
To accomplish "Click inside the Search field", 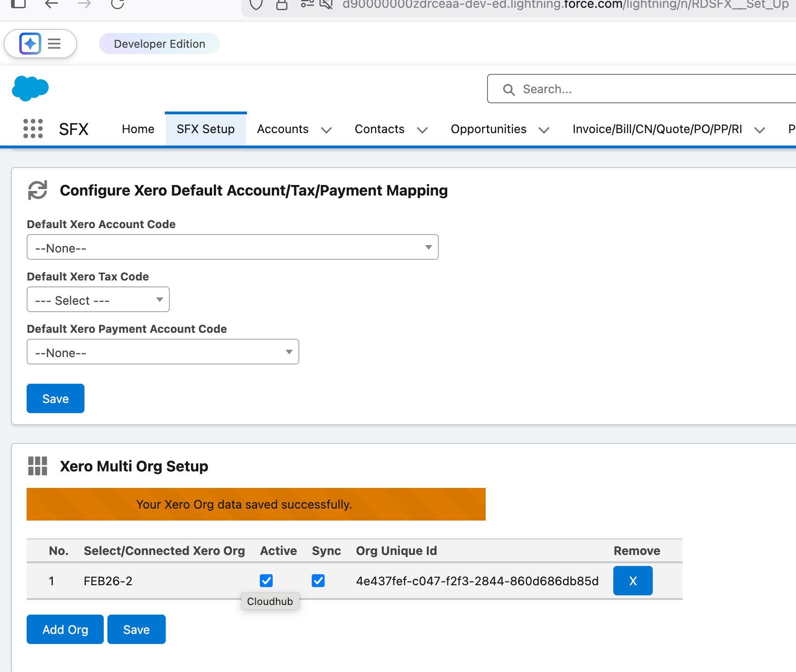I will click(x=643, y=89).
